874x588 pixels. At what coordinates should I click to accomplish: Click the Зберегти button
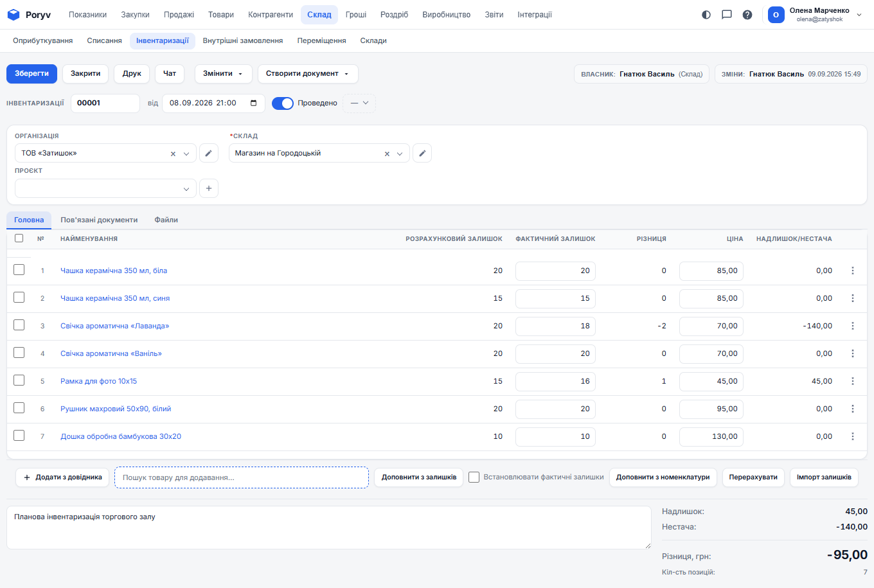[x=31, y=74]
